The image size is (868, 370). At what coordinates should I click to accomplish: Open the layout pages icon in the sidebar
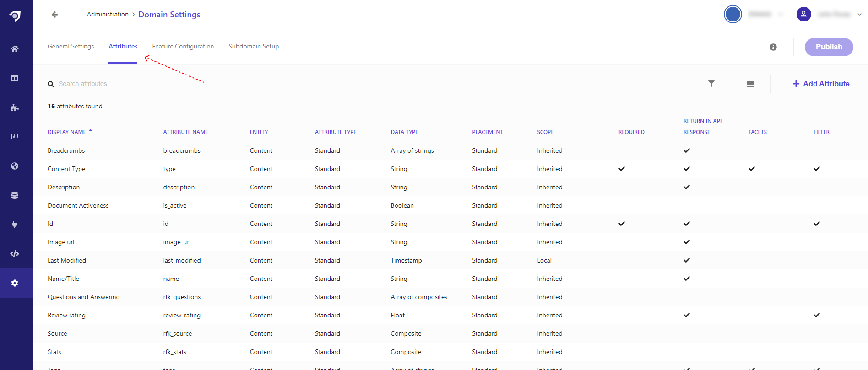pyautogui.click(x=15, y=78)
